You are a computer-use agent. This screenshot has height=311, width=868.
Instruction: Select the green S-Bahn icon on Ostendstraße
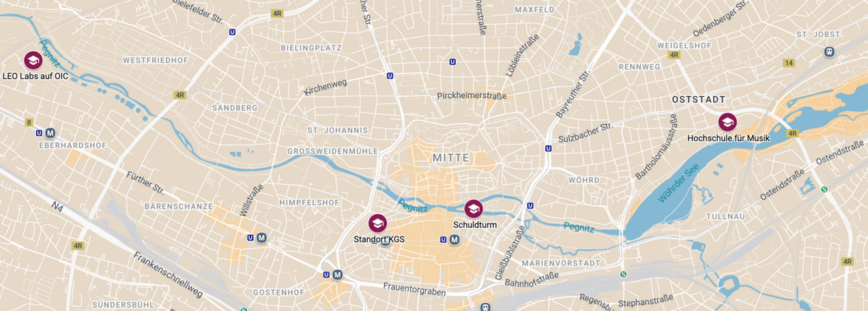824,190
